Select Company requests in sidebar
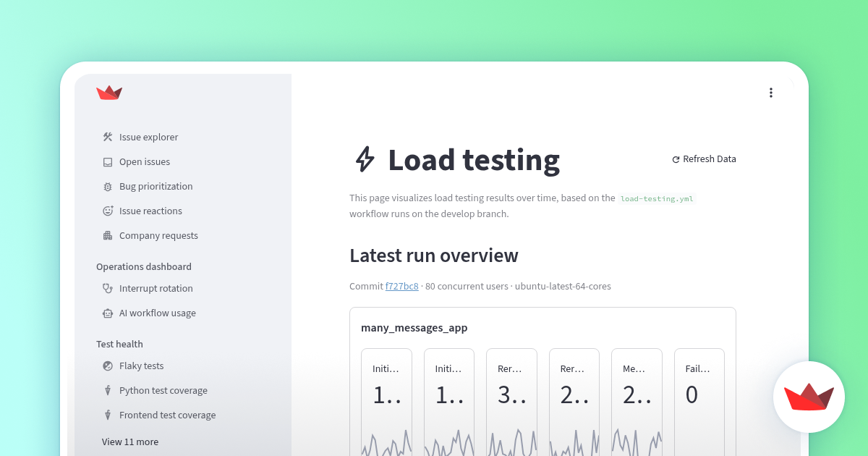 158,235
